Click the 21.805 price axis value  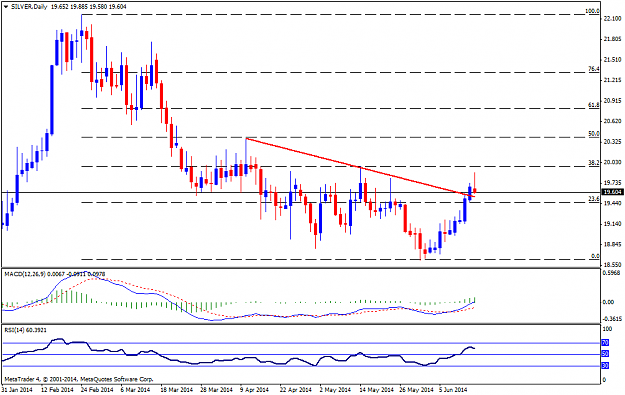[613, 39]
